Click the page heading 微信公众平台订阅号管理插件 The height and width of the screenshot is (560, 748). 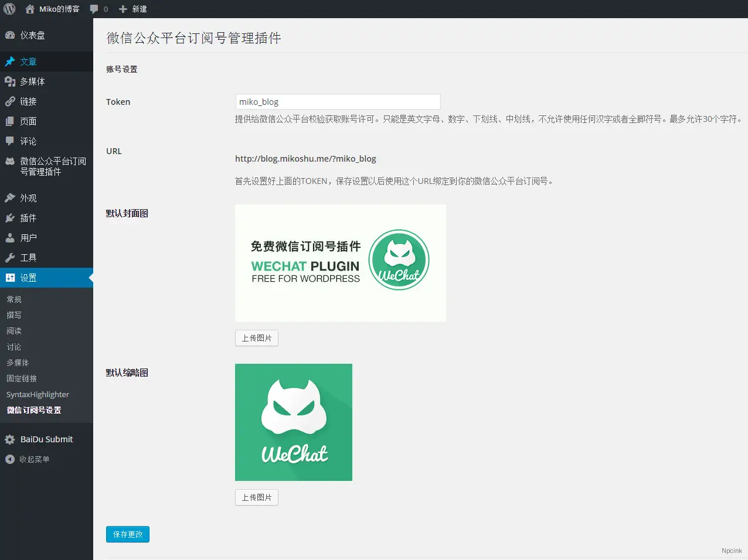[194, 38]
